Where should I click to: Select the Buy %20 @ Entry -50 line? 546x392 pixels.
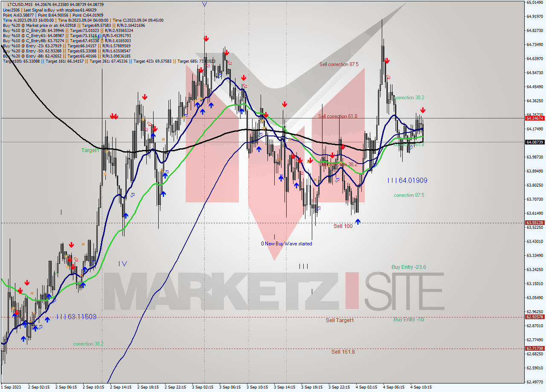67,51
